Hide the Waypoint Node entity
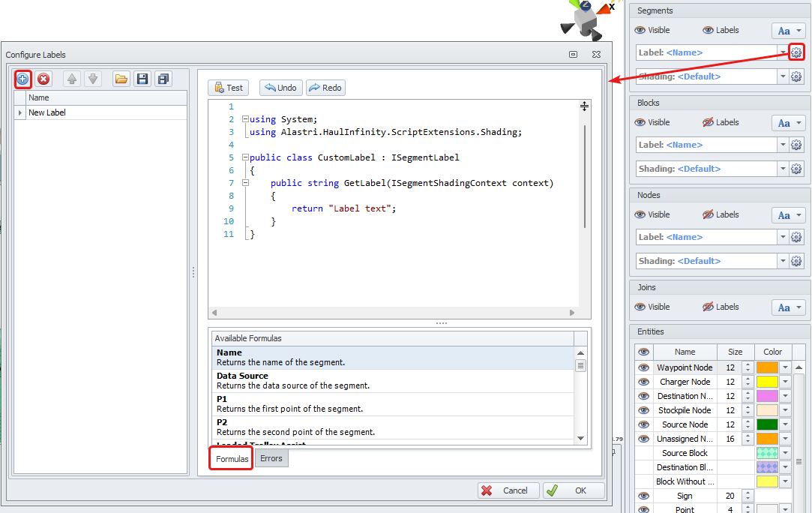This screenshot has width=812, height=513. [643, 367]
